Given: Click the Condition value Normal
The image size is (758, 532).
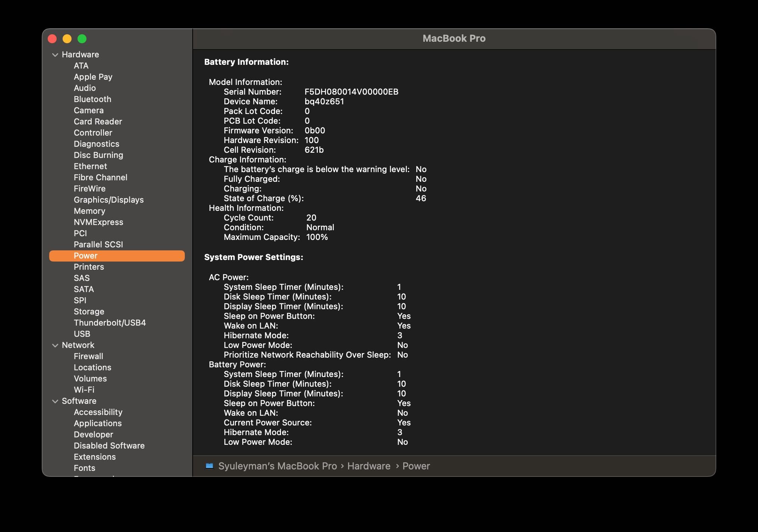Looking at the screenshot, I should [320, 227].
